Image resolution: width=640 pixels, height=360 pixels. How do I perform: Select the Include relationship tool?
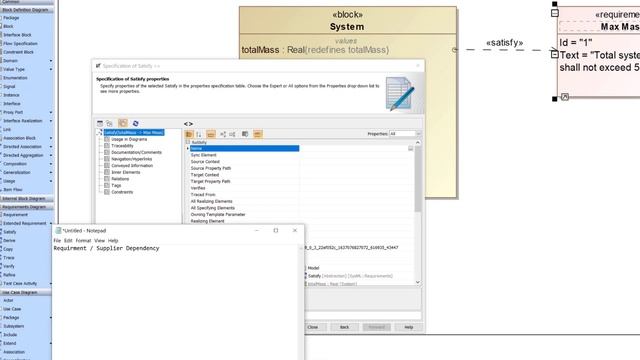pyautogui.click(x=10, y=335)
